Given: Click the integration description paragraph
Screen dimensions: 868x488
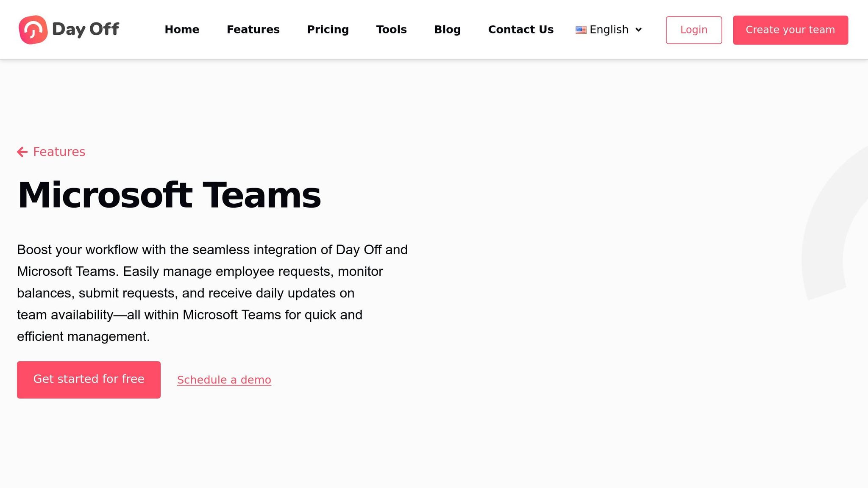Looking at the screenshot, I should (x=212, y=293).
